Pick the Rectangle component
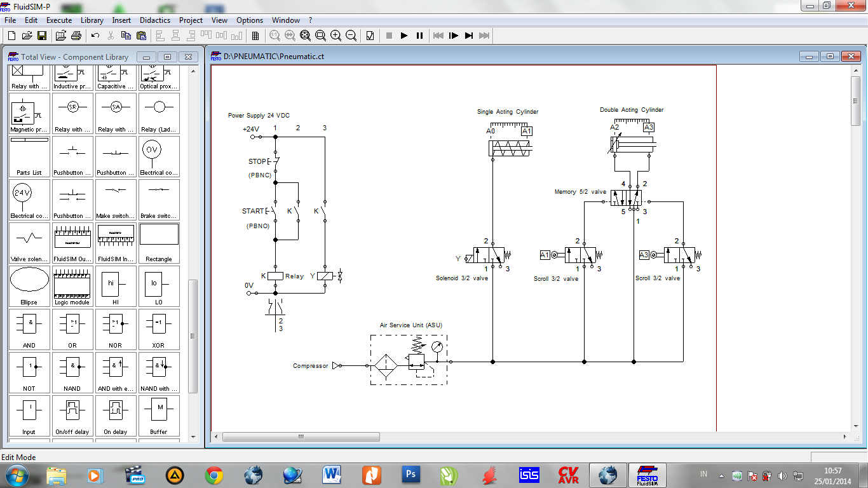This screenshot has width=868, height=488. (x=159, y=242)
